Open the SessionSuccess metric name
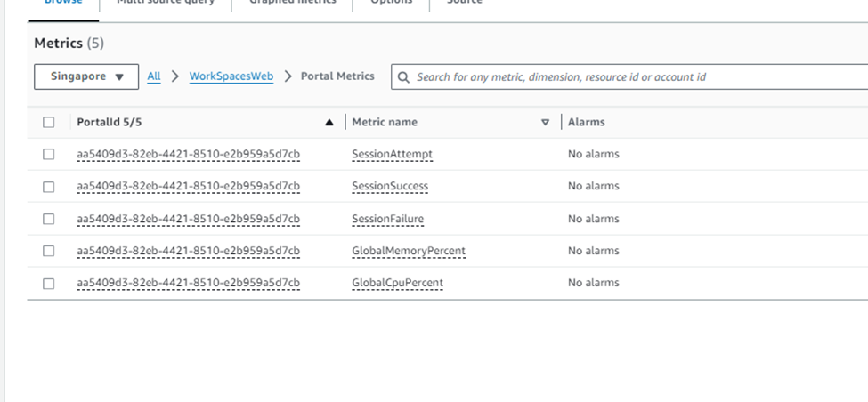 point(390,187)
